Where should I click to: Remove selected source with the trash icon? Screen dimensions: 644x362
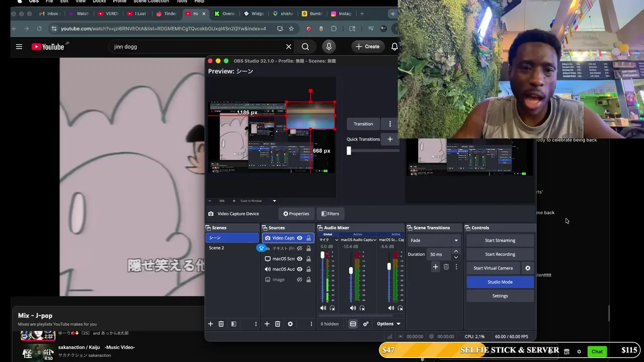tap(277, 324)
